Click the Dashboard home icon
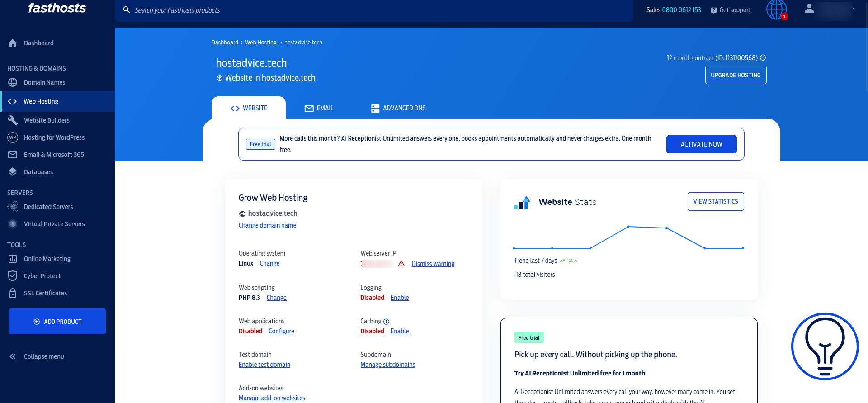This screenshot has width=868, height=403. 13,43
